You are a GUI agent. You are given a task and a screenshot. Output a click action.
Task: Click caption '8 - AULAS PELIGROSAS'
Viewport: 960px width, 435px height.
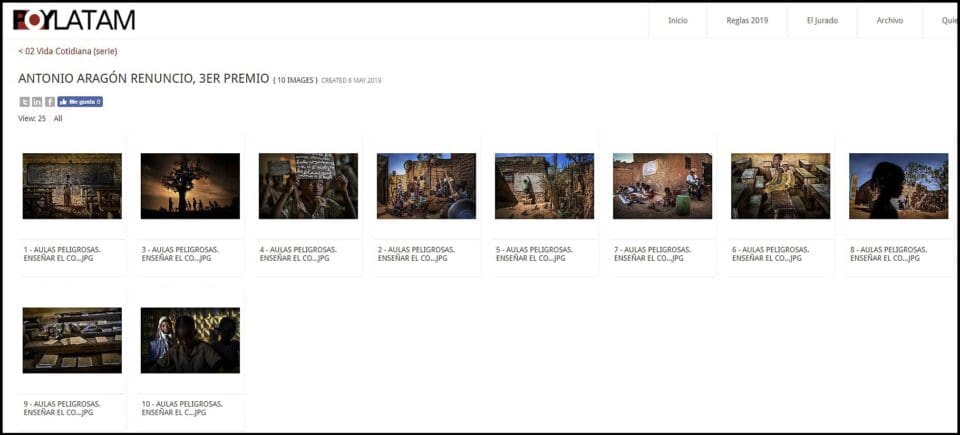[x=889, y=254]
